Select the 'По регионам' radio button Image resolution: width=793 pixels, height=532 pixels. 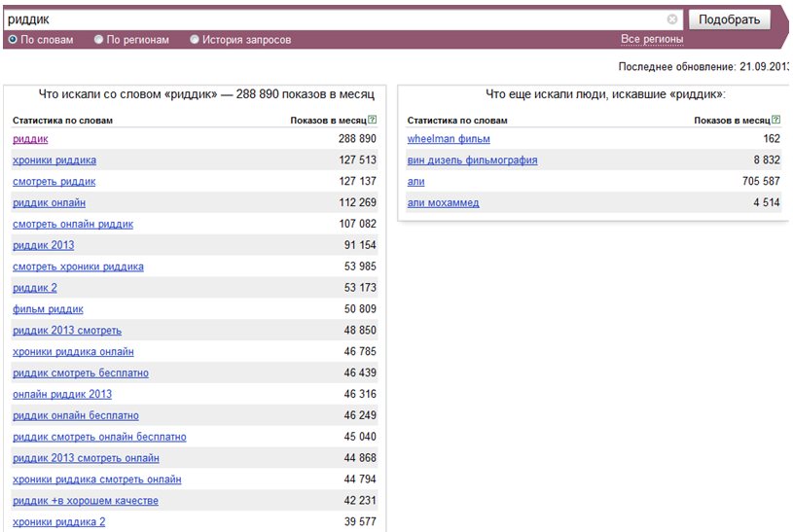[98, 40]
